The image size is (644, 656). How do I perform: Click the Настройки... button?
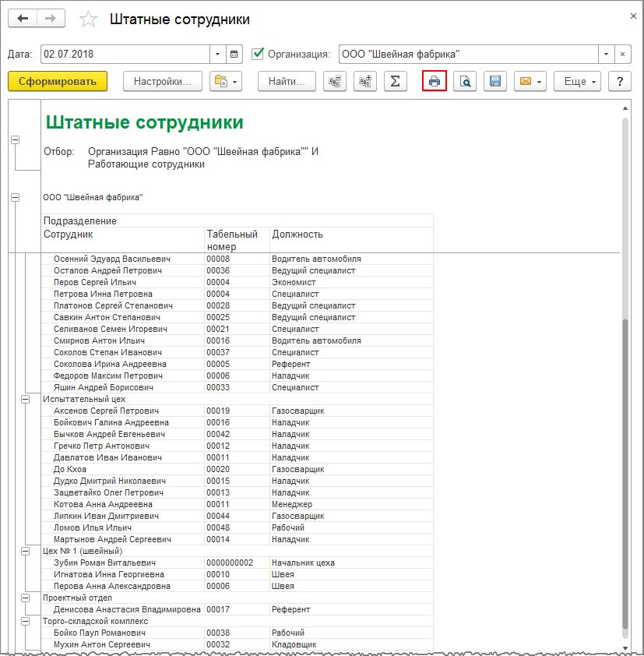click(x=163, y=81)
